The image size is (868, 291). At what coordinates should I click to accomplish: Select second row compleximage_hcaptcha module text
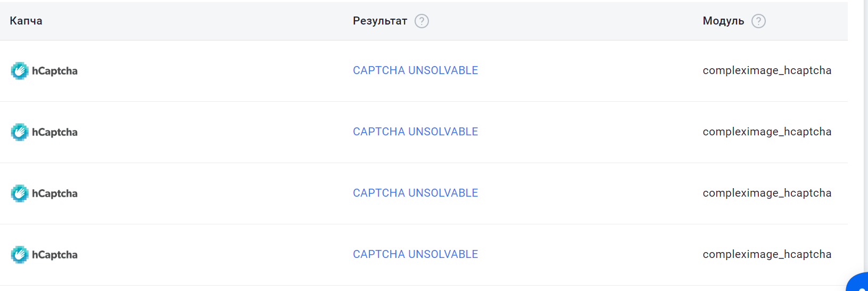(766, 132)
